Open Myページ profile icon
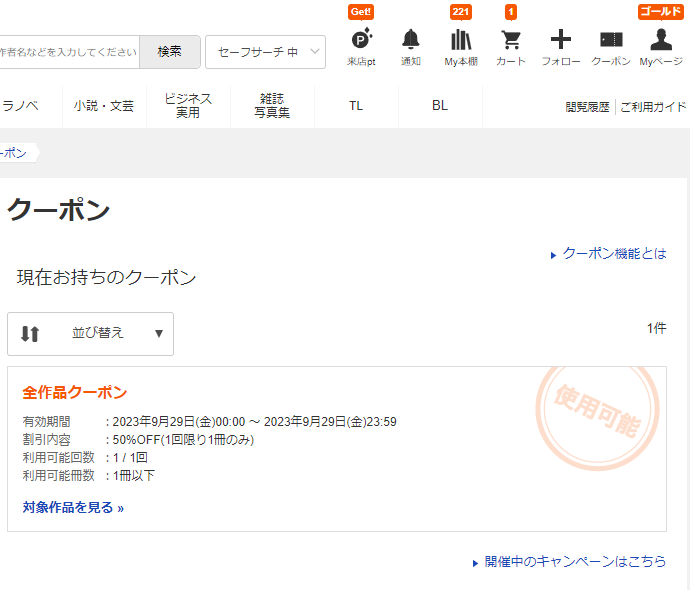The image size is (690, 590). pyautogui.click(x=661, y=40)
